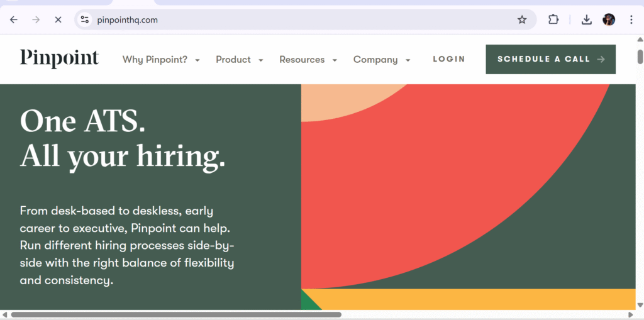Click the vertical scrollbar thumb
Screen dimensions: 644x320
[x=640, y=57]
